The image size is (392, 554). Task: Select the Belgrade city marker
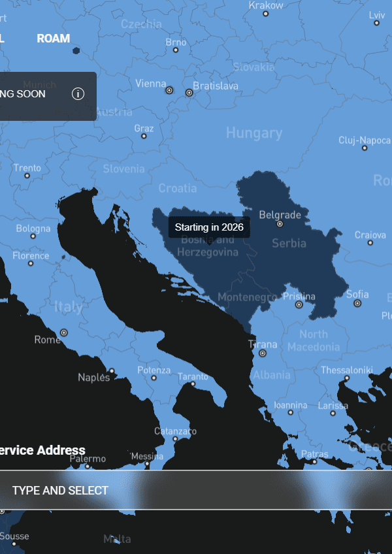tap(280, 223)
